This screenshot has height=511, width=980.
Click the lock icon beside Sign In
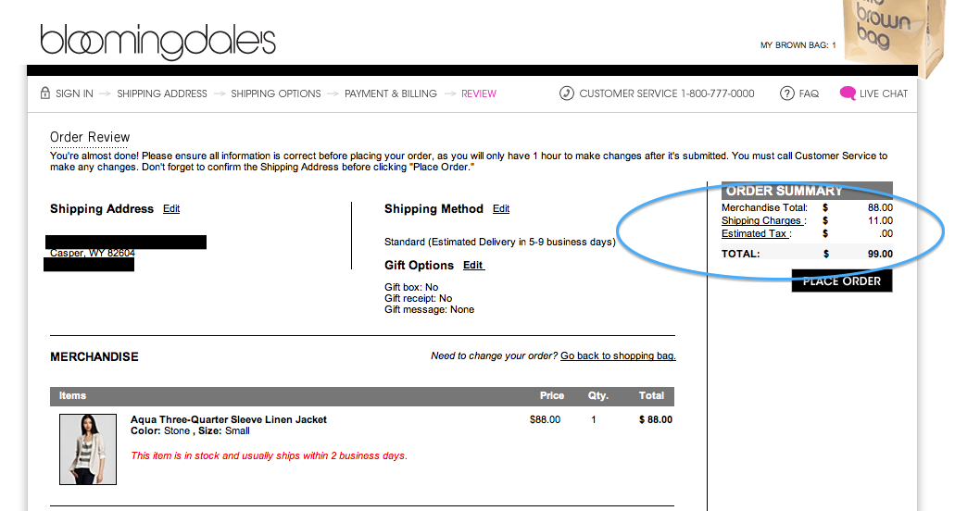tap(44, 93)
